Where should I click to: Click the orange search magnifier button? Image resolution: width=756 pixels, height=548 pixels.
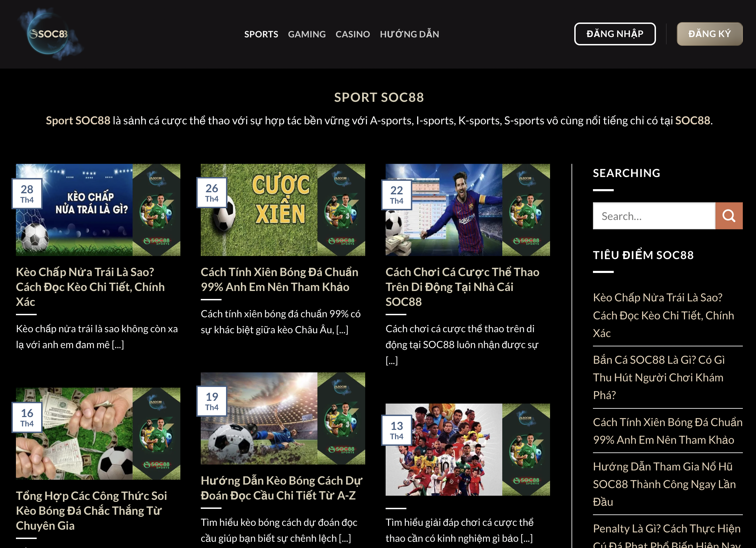point(729,216)
